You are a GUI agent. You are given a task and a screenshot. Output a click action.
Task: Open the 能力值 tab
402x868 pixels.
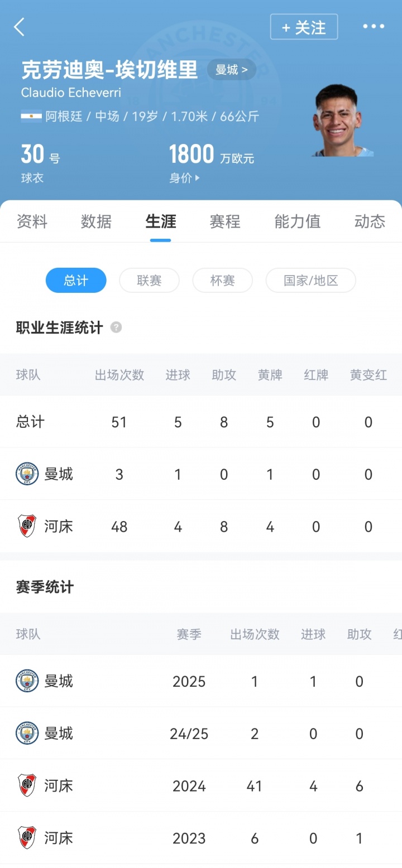coord(298,222)
